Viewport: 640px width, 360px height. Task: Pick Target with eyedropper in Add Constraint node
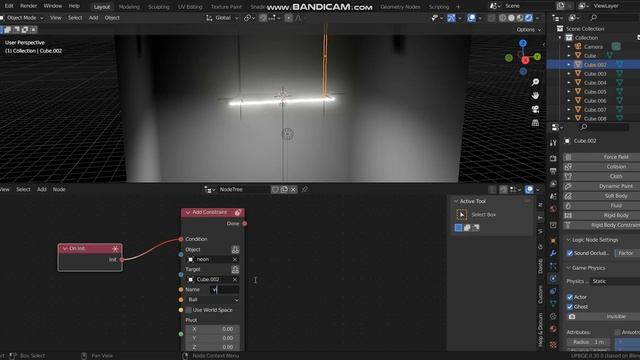pos(235,269)
